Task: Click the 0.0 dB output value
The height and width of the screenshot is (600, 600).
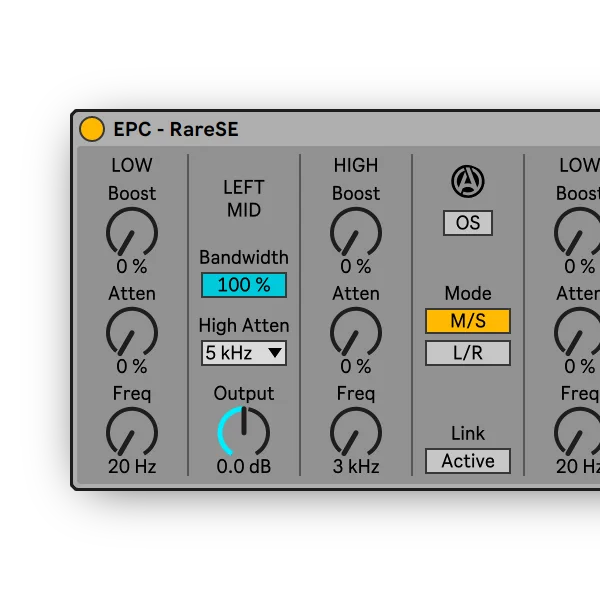Action: [x=244, y=466]
